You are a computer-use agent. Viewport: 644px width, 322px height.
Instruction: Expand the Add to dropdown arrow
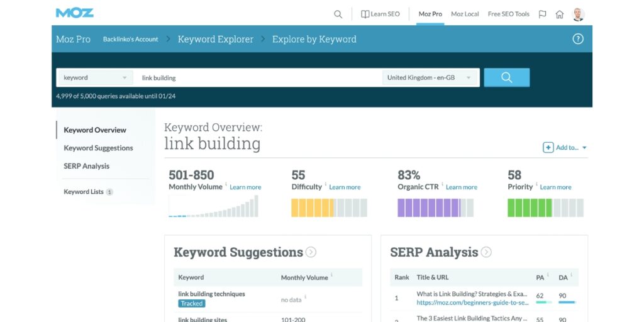pos(584,148)
